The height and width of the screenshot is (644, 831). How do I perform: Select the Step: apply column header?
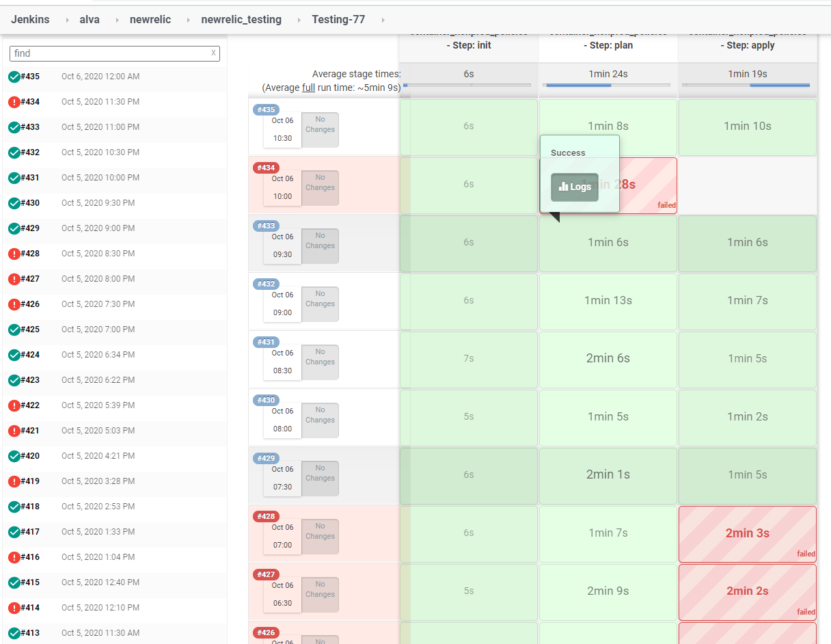coord(748,45)
